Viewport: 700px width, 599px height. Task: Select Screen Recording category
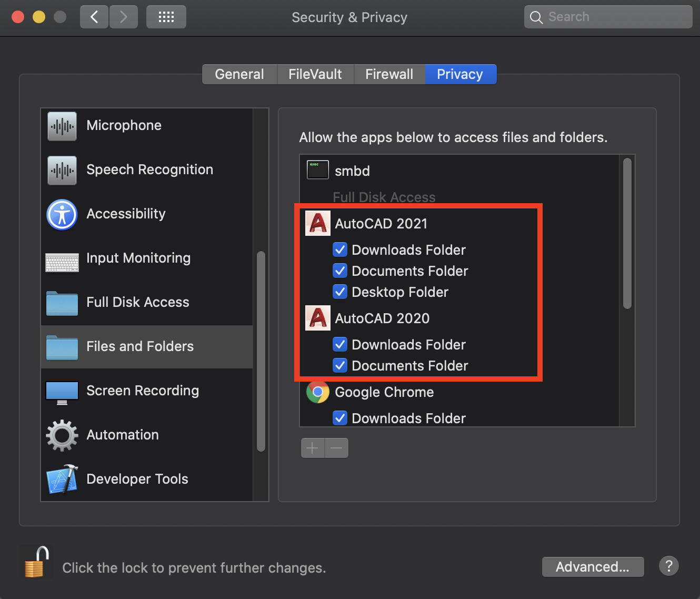point(147,391)
